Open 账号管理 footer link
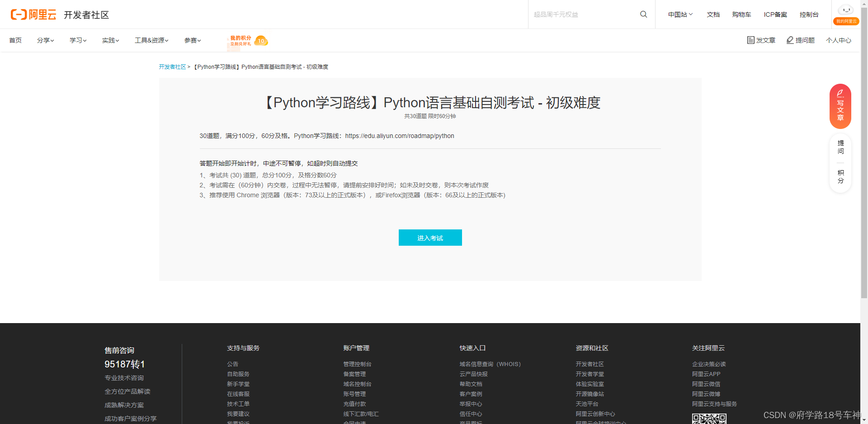868x424 pixels. (354, 394)
